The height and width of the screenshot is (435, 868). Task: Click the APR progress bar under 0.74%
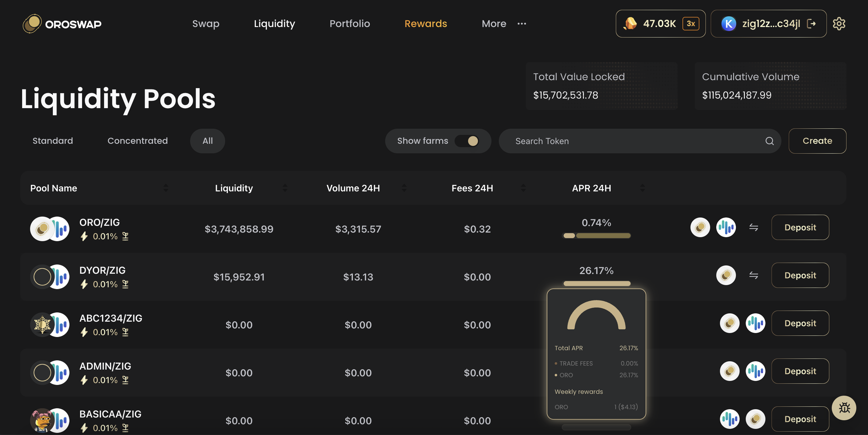[x=596, y=236]
